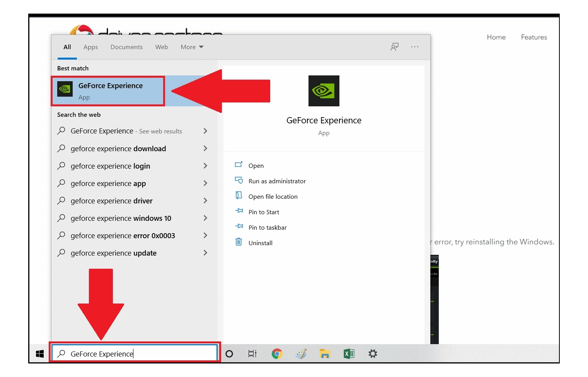
Task: Choose Pin to Start
Action: tap(264, 212)
